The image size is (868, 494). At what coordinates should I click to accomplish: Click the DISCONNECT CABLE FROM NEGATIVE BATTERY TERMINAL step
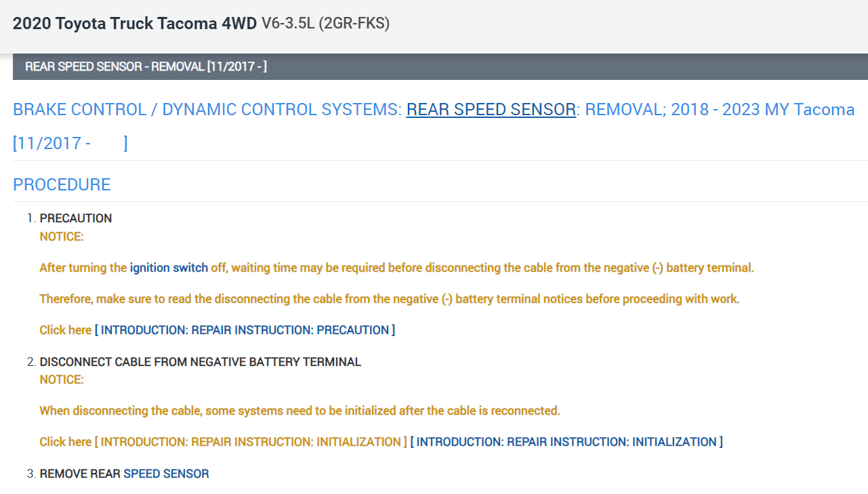200,362
